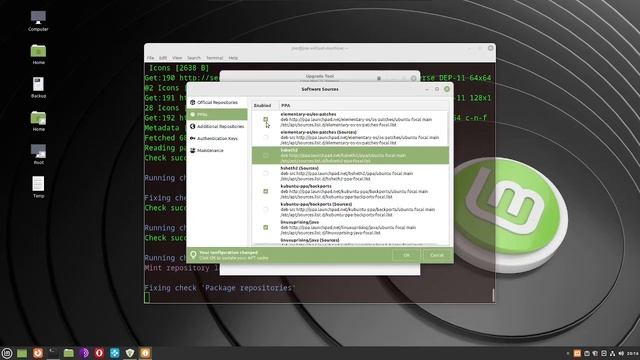Open Update Manager shield in taskbar
The height and width of the screenshot is (360, 640).
pyautogui.click(x=130, y=353)
